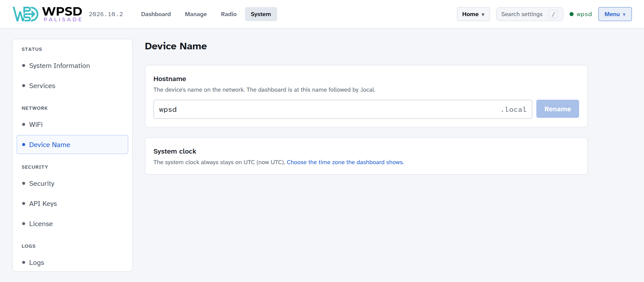
Task: Focus the Search settings field
Action: pos(530,14)
